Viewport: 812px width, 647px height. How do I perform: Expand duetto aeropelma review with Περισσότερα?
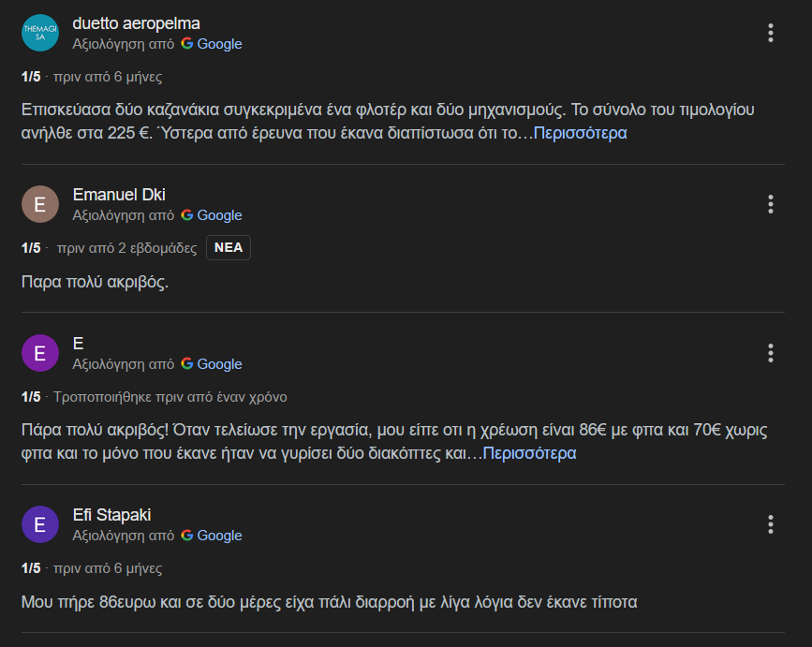(x=580, y=133)
